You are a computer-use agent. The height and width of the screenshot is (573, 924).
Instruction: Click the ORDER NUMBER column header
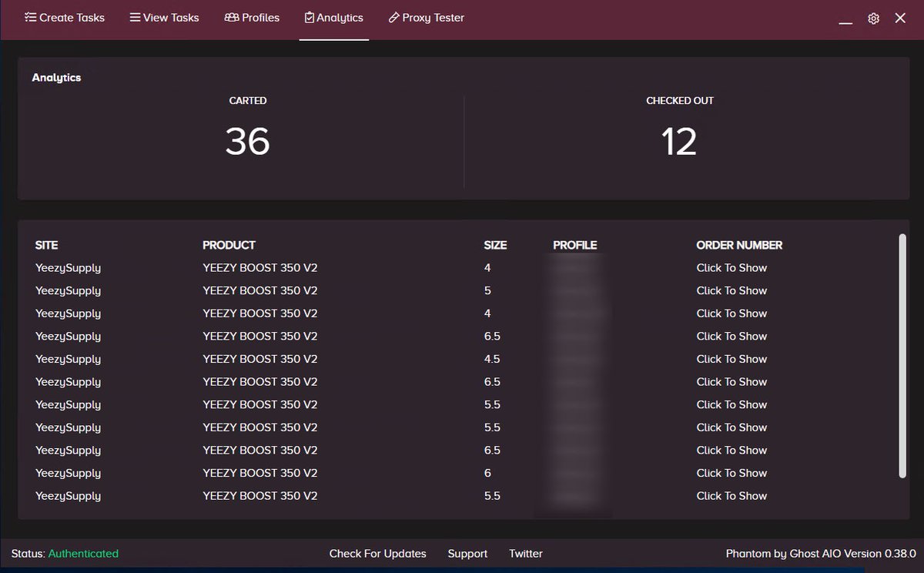(739, 245)
